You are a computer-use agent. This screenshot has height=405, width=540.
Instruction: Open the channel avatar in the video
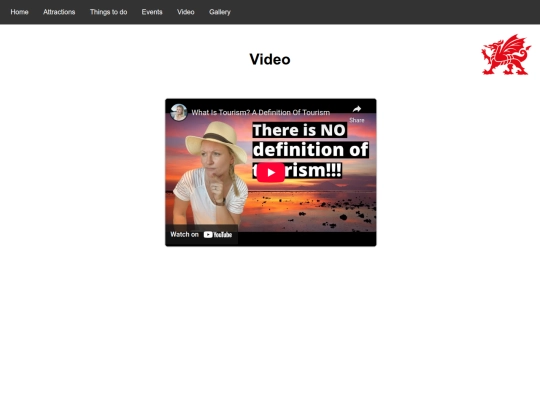tap(179, 112)
